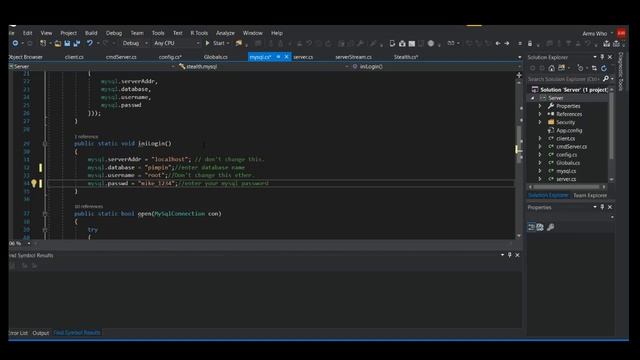
Task: Open the Debug menu
Action: 114,33
